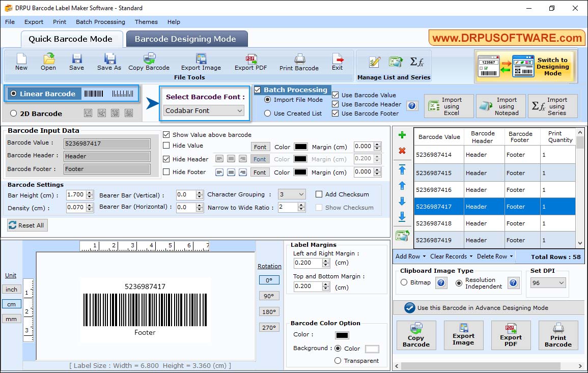Set rotation to 90 degrees
This screenshot has height=373, width=588.
(269, 295)
